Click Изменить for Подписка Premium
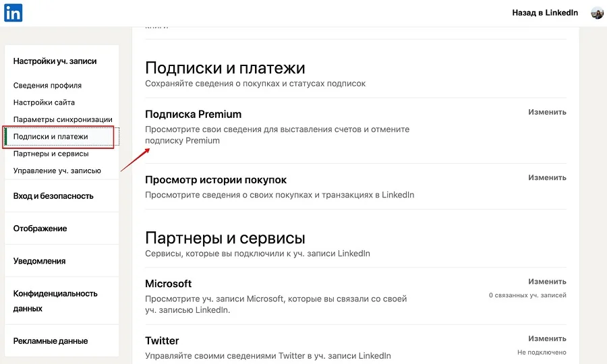607x364 pixels. click(547, 112)
